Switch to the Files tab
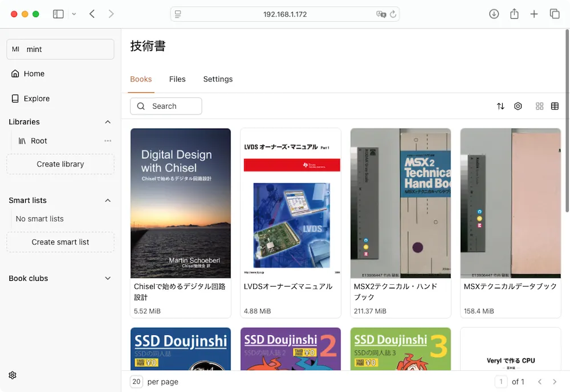This screenshot has height=392, width=570. 177,79
